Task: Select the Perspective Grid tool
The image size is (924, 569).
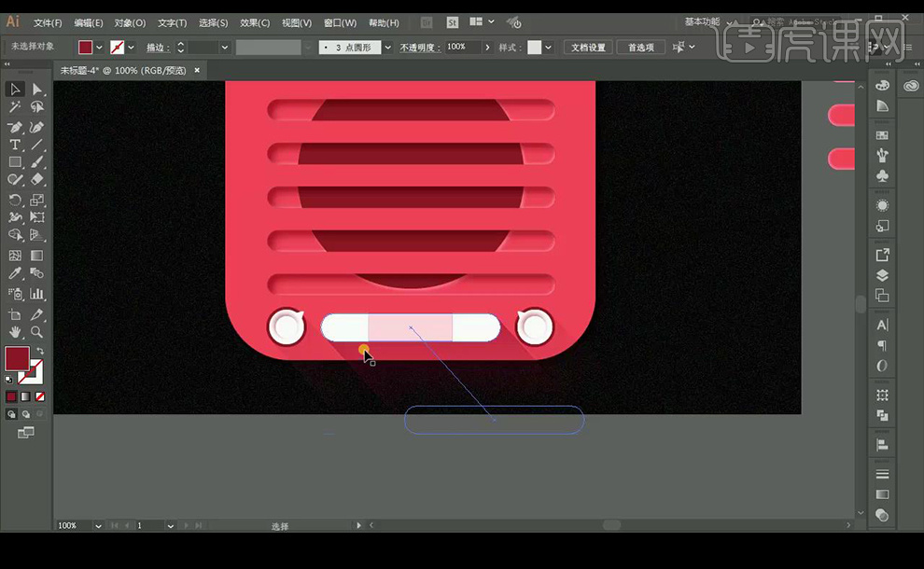Action: pos(37,235)
